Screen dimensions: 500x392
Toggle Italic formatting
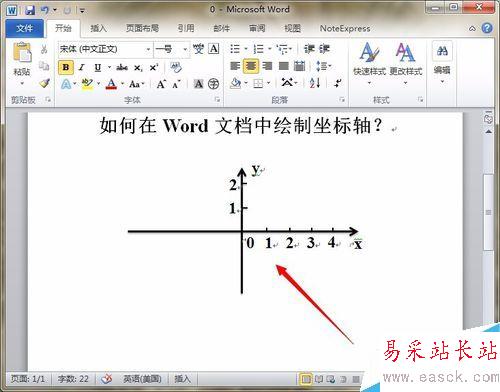click(82, 68)
